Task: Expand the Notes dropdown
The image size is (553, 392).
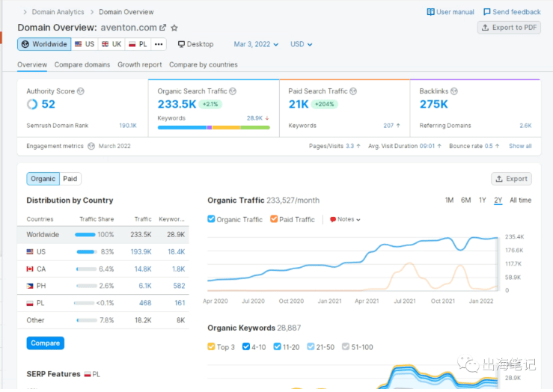Action: pos(345,219)
